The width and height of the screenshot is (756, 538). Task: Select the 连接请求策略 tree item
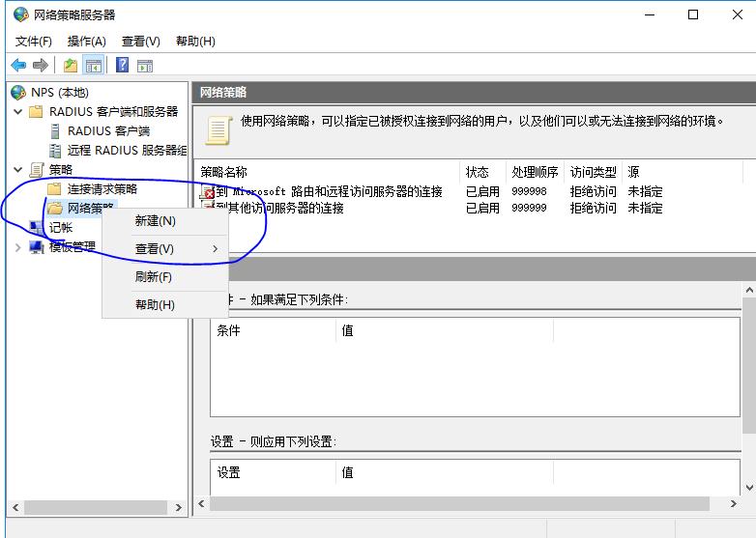pos(102,188)
